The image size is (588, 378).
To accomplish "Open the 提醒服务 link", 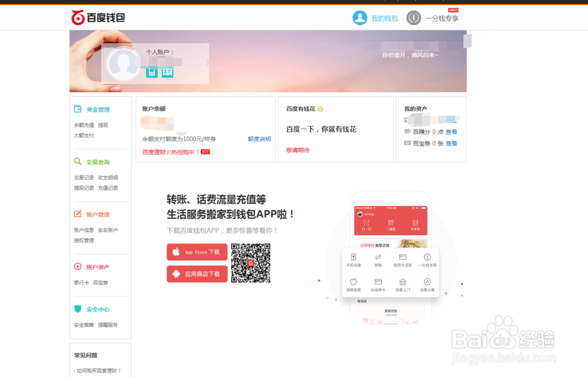I will click(x=108, y=325).
